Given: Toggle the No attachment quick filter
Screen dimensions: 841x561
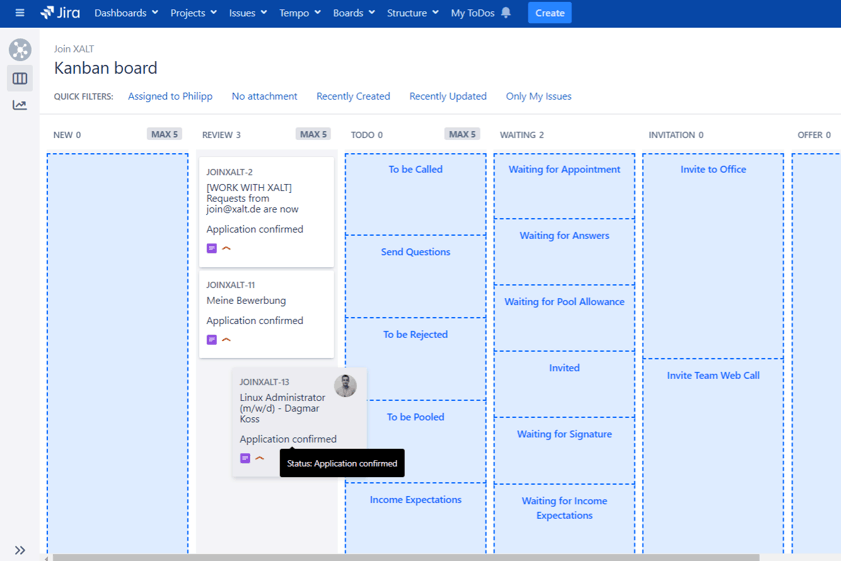Looking at the screenshot, I should (x=264, y=96).
